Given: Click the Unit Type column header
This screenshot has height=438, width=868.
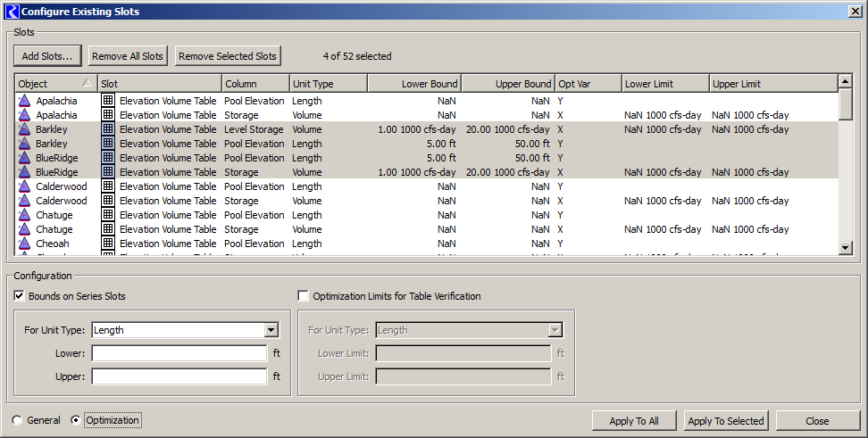Looking at the screenshot, I should (329, 84).
